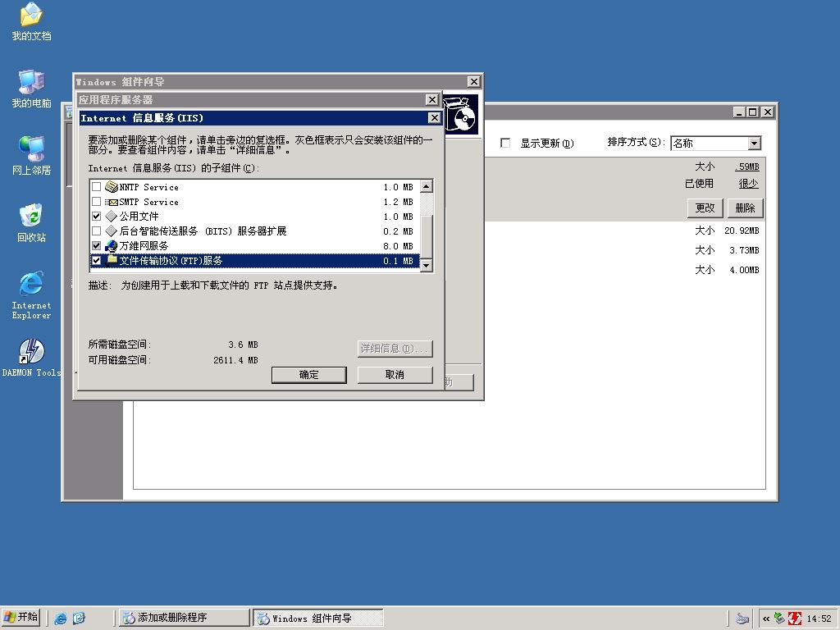This screenshot has width=840, height=630.
Task: Switch to Windows 组件向导 taskbar button
Action: 318,618
